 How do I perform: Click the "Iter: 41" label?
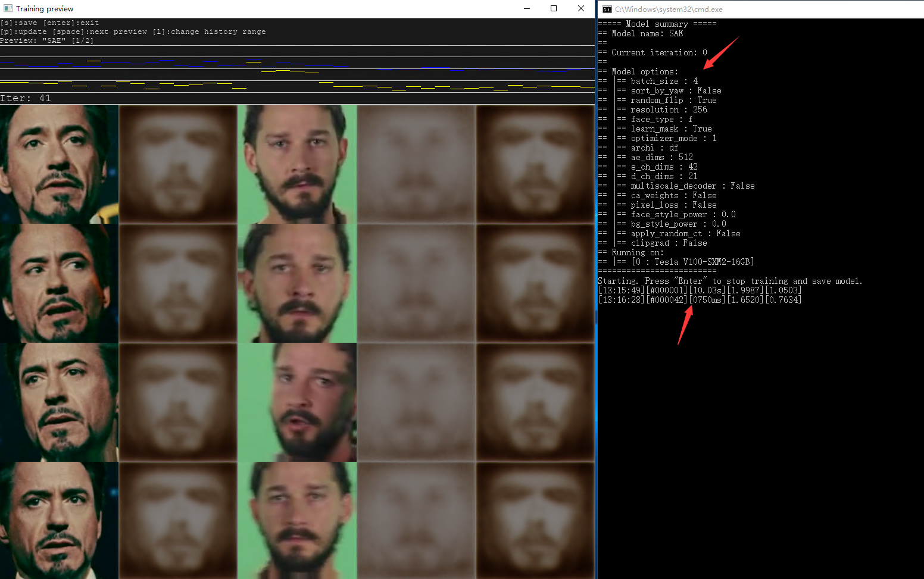[26, 98]
